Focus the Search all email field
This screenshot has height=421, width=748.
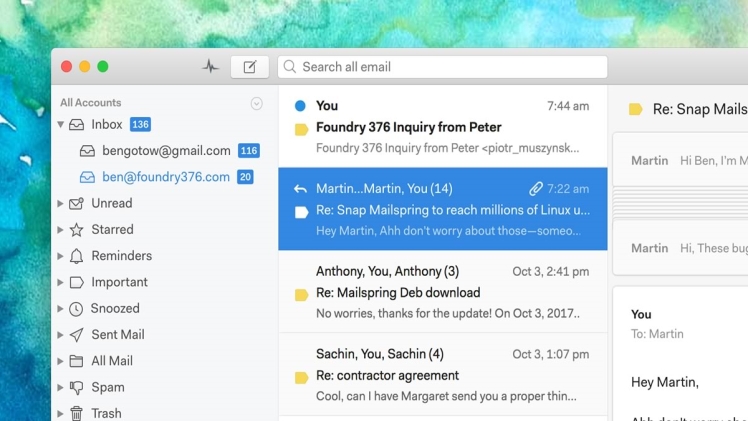pos(442,67)
